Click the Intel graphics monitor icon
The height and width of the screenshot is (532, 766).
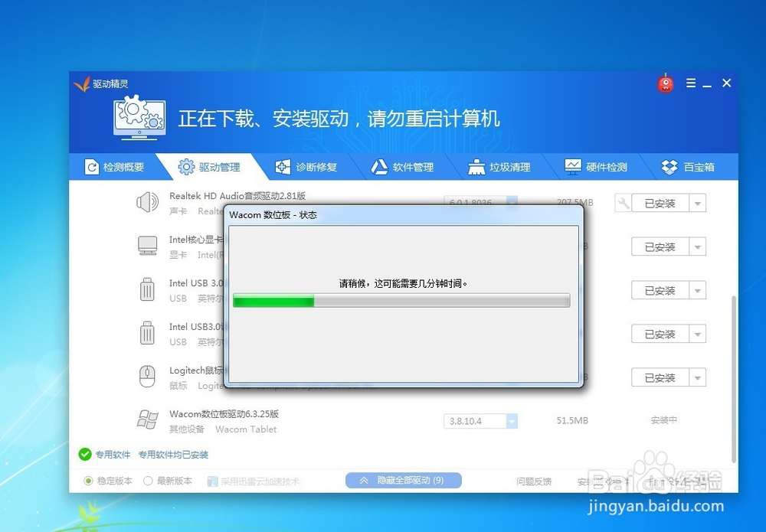(147, 246)
